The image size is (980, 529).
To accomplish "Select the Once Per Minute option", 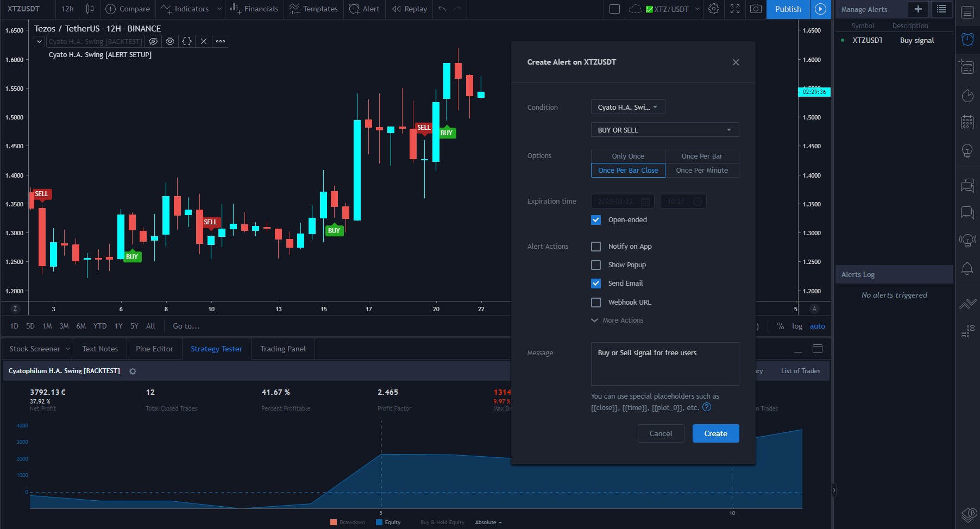I will 702,170.
